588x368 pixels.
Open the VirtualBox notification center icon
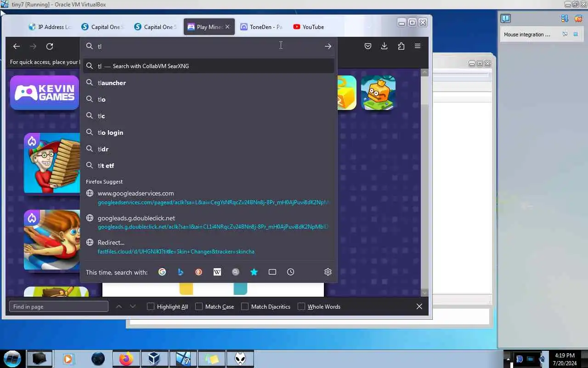505,18
